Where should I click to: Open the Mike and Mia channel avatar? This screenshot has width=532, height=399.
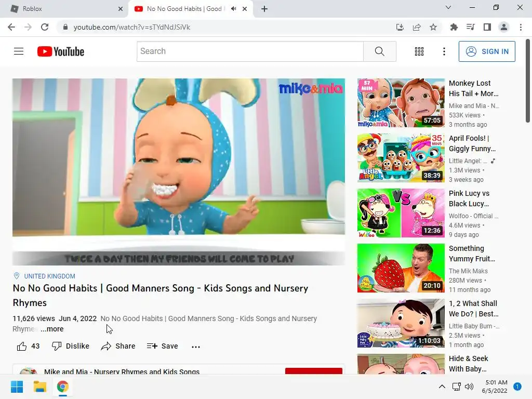pos(29,371)
